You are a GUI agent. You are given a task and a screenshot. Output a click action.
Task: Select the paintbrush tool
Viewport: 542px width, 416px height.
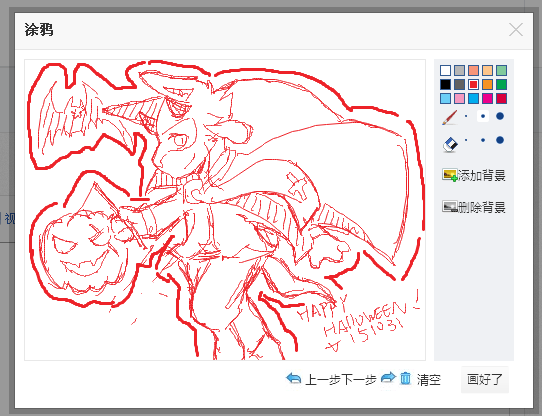point(449,117)
